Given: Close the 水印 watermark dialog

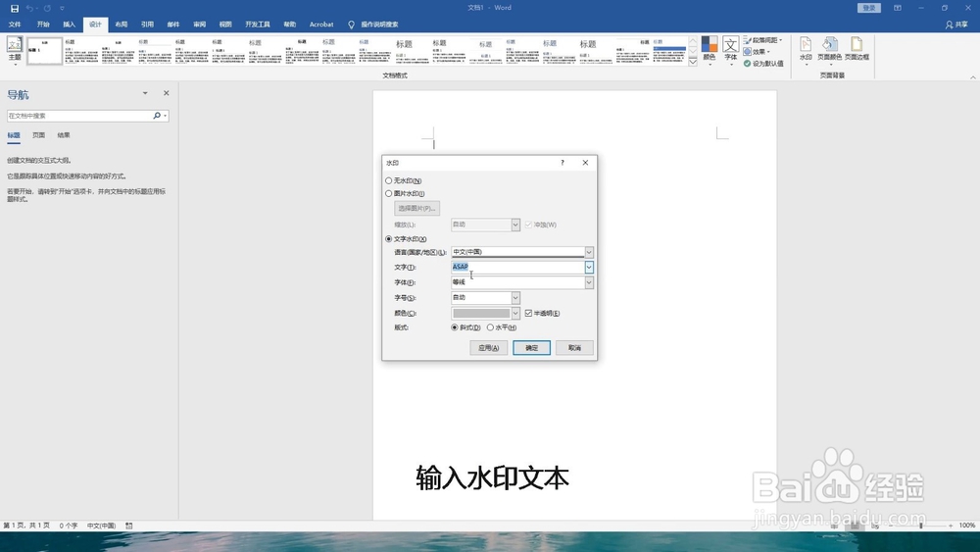Looking at the screenshot, I should (x=586, y=163).
